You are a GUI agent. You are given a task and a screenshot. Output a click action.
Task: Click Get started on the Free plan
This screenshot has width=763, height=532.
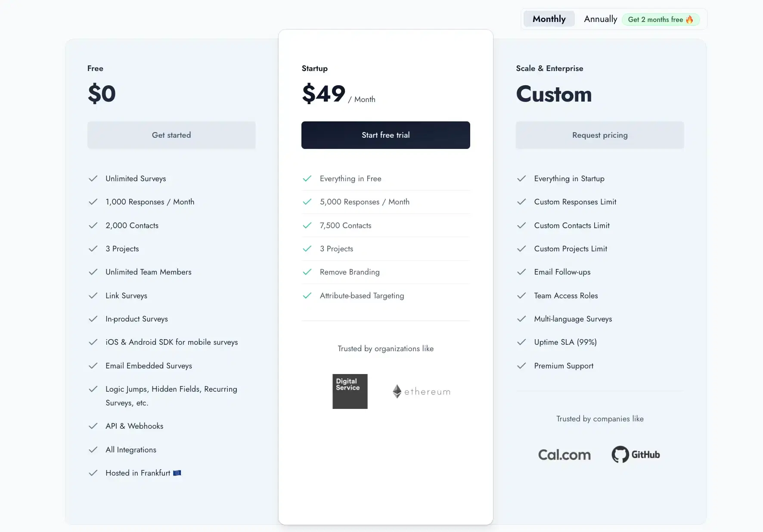click(x=171, y=135)
